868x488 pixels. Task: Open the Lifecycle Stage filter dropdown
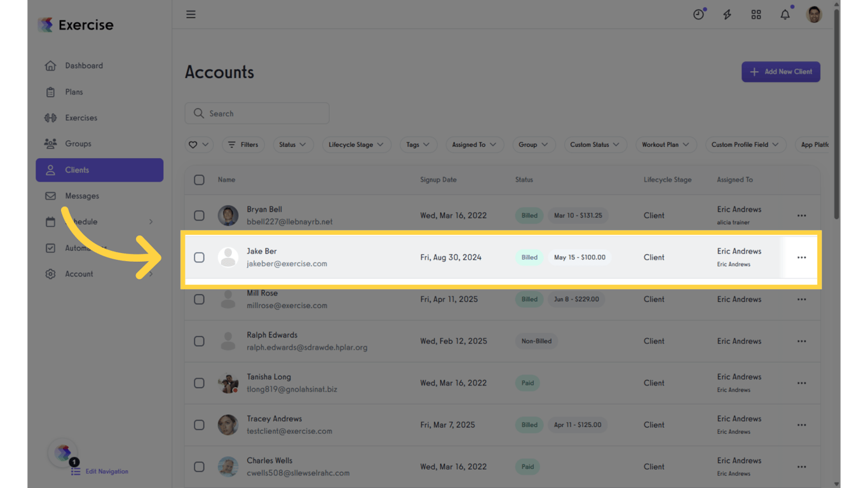pyautogui.click(x=356, y=144)
